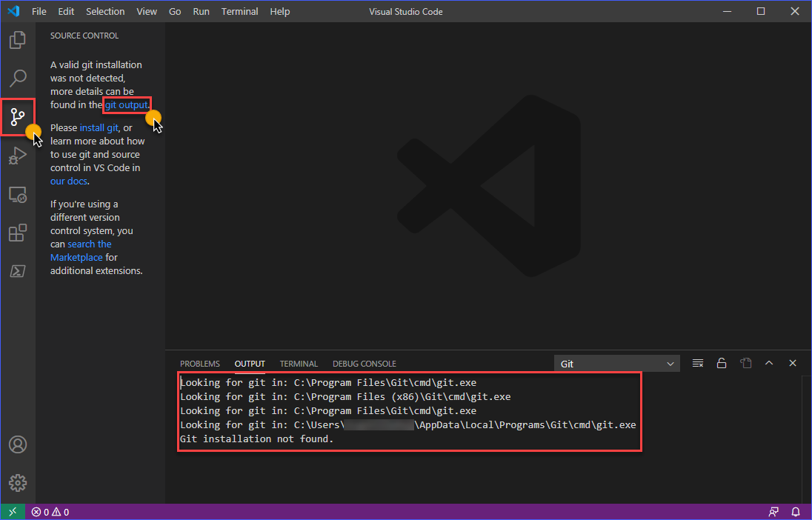
Task: Open the Manage gear menu
Action: 16,482
